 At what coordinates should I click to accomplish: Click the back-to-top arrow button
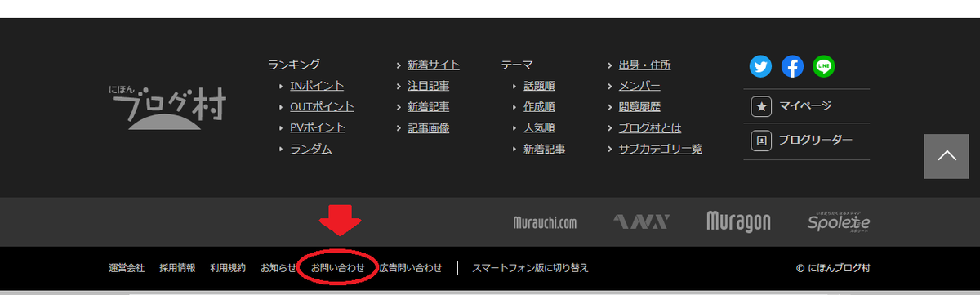pyautogui.click(x=946, y=156)
